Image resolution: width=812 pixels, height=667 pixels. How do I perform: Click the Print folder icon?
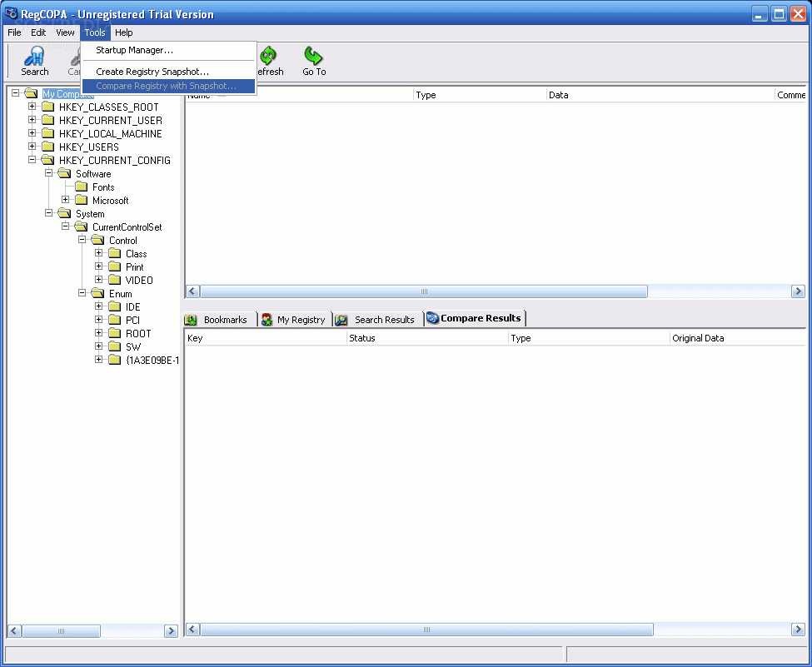pyautogui.click(x=114, y=266)
